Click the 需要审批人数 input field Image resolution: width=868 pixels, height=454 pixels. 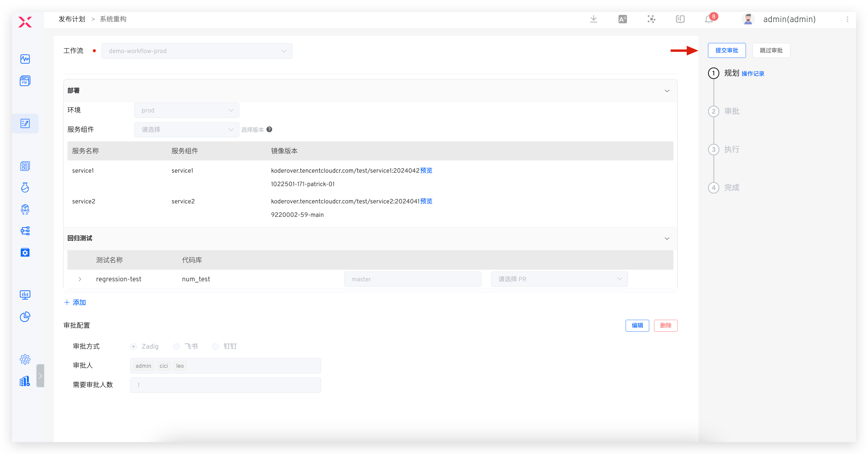225,385
